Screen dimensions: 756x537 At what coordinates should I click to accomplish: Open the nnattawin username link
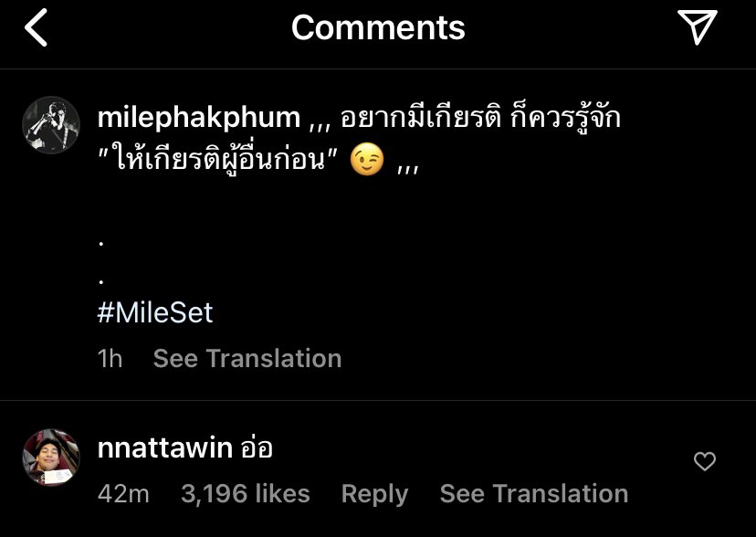pyautogui.click(x=165, y=448)
